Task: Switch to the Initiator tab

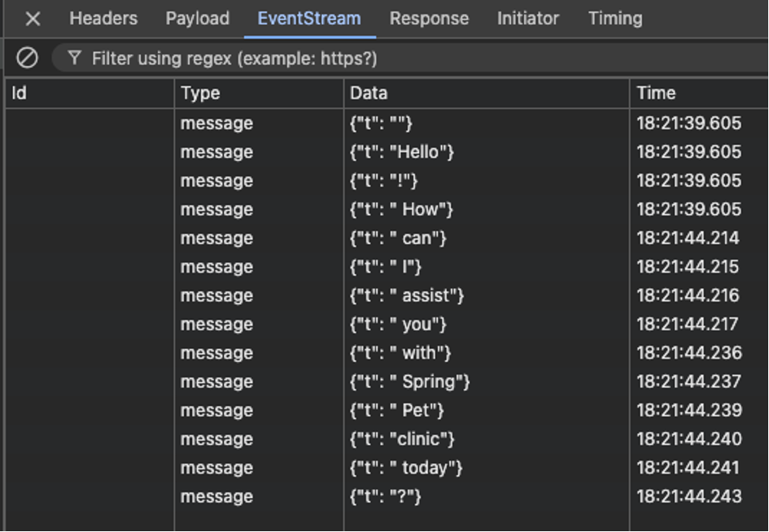Action: tap(528, 19)
